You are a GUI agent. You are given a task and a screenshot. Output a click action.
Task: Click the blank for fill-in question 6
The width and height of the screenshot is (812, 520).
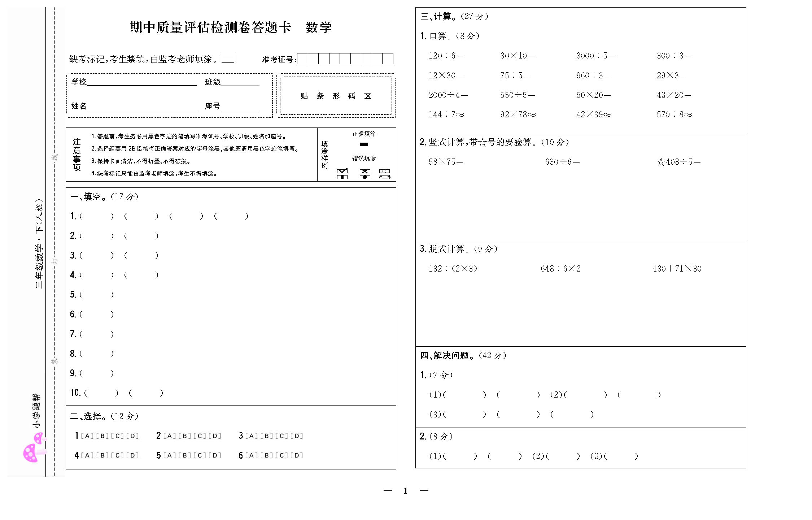coord(96,314)
